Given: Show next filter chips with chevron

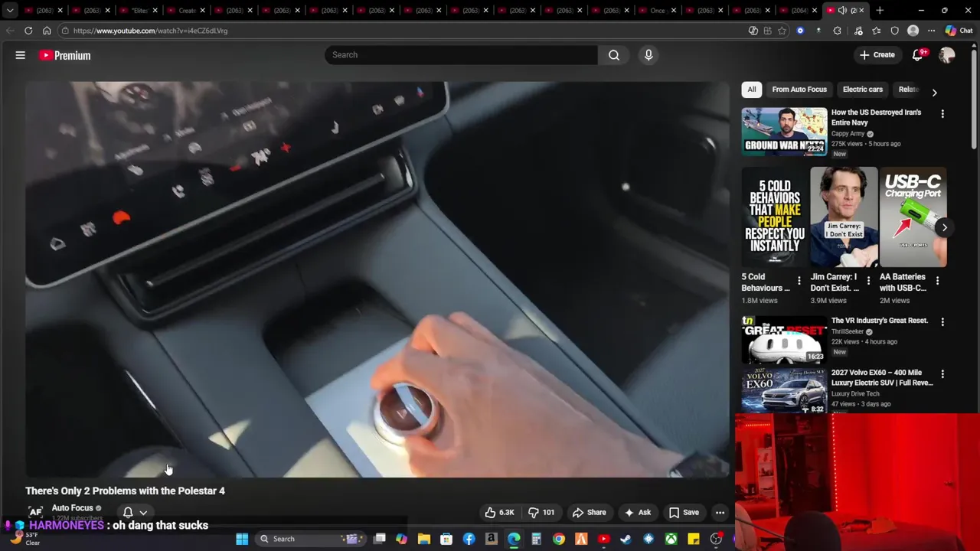Looking at the screenshot, I should pos(934,93).
